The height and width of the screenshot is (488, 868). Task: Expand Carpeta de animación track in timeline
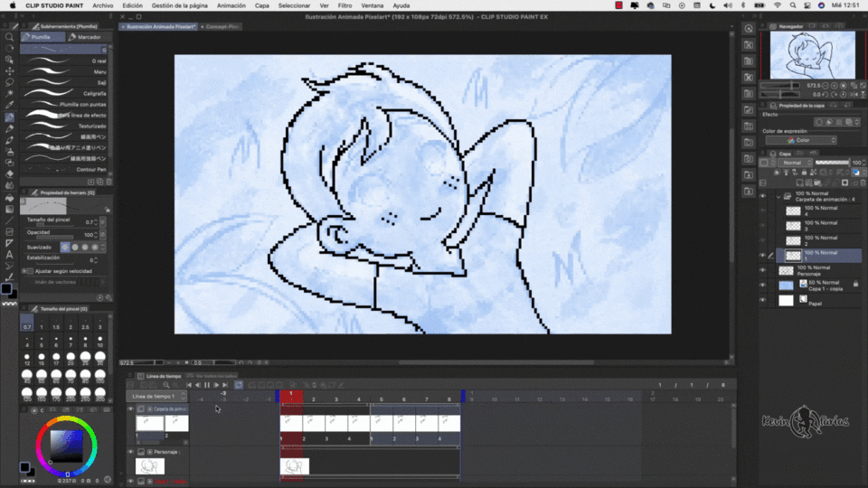pyautogui.click(x=149, y=408)
